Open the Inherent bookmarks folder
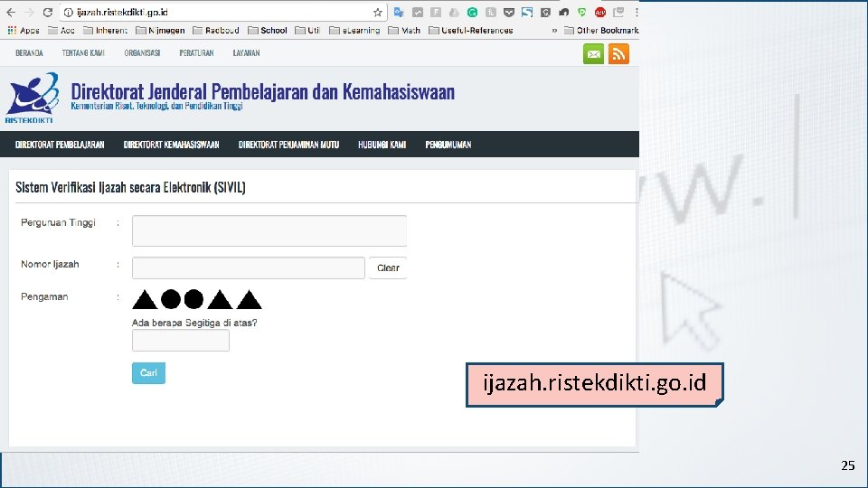The height and width of the screenshot is (488, 868). 105,31
